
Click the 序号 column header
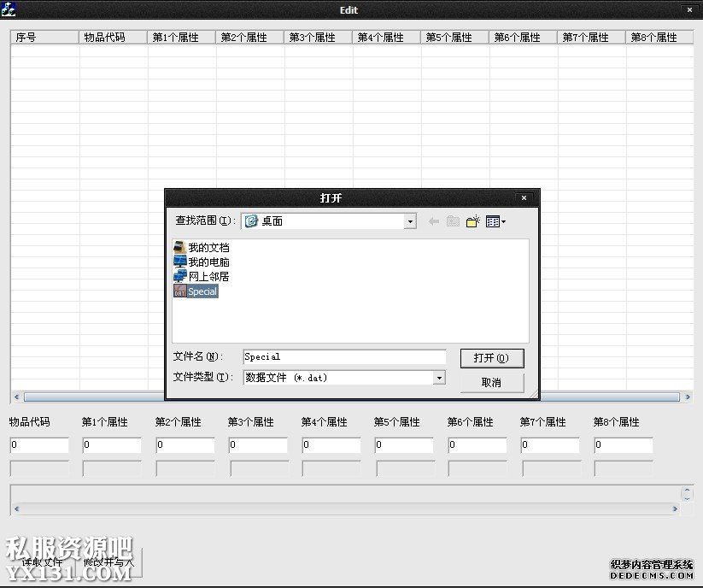(x=44, y=38)
